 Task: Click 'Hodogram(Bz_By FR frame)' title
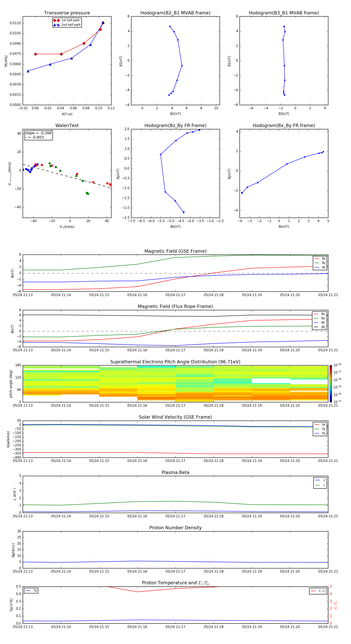175,125
